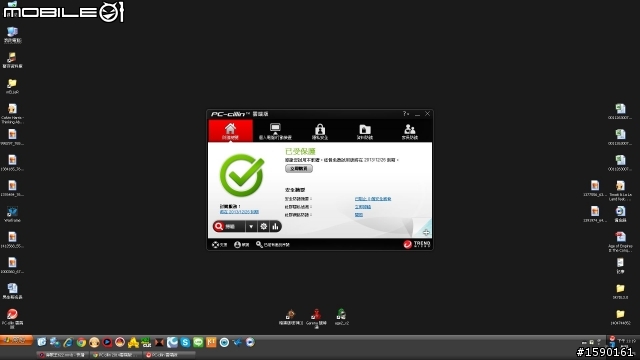Select the Garena desktop shortcut

[316, 318]
